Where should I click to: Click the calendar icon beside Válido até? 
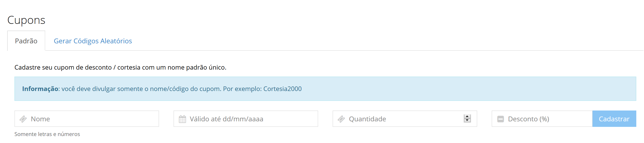182,119
